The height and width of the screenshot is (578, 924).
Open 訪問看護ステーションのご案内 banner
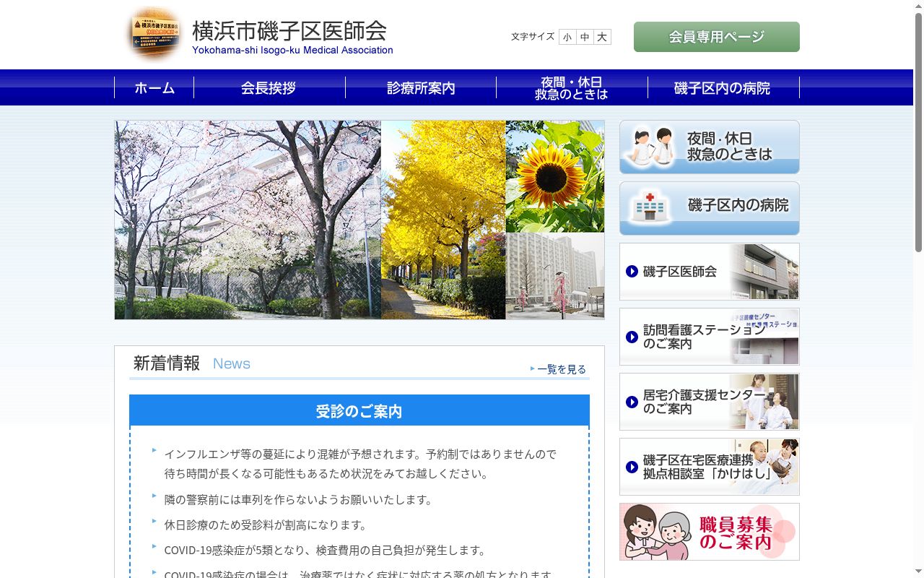pyautogui.click(x=710, y=337)
